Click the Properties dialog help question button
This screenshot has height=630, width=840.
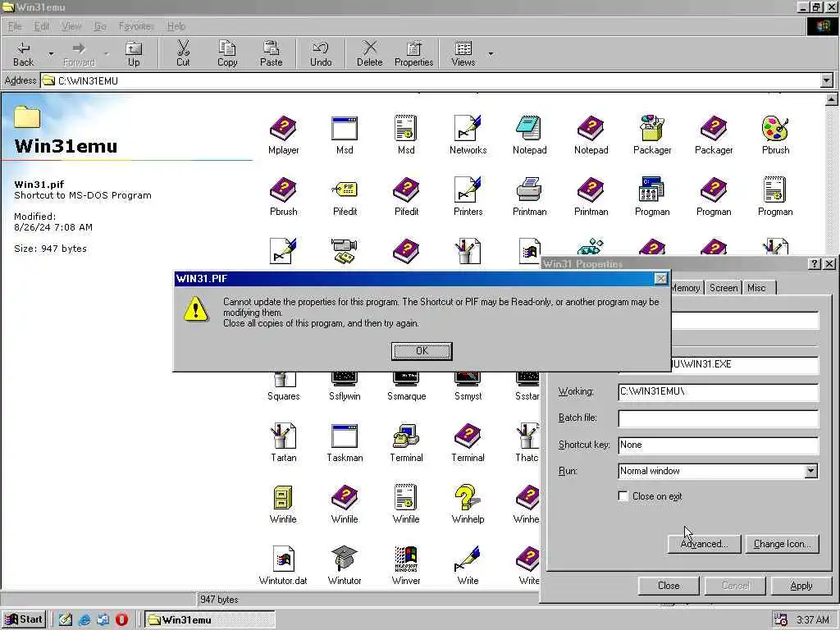(815, 263)
